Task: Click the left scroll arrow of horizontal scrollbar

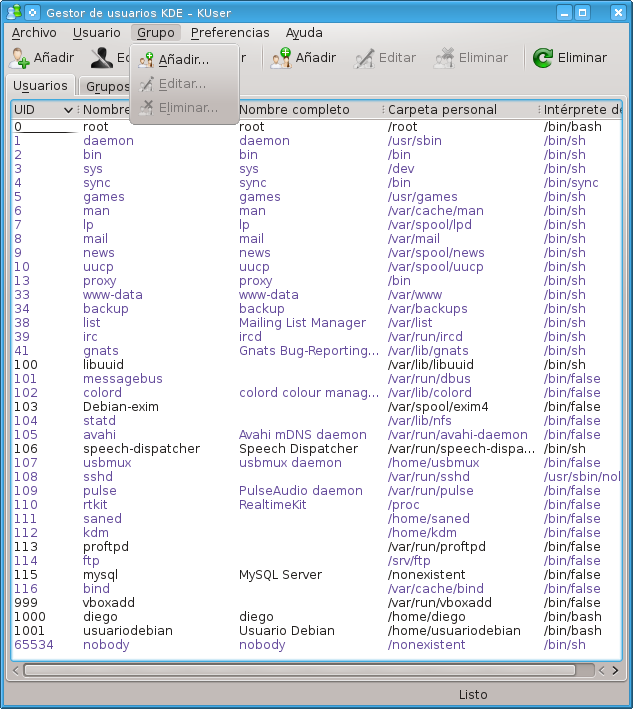Action: (x=16, y=670)
